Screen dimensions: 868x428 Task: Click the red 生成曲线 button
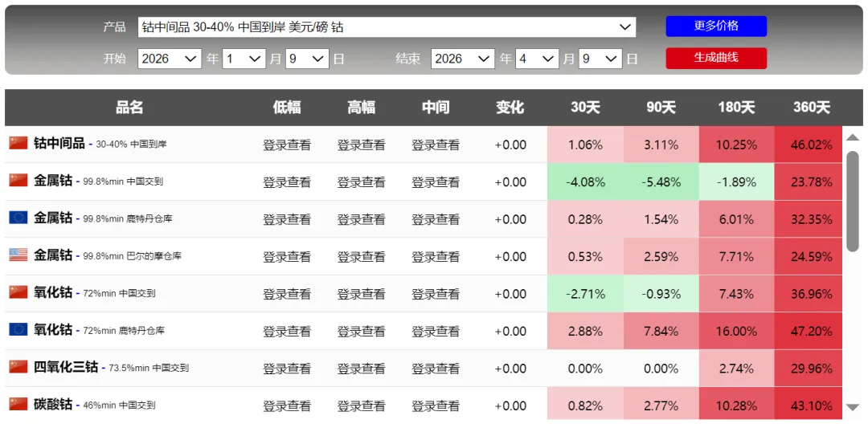(716, 58)
